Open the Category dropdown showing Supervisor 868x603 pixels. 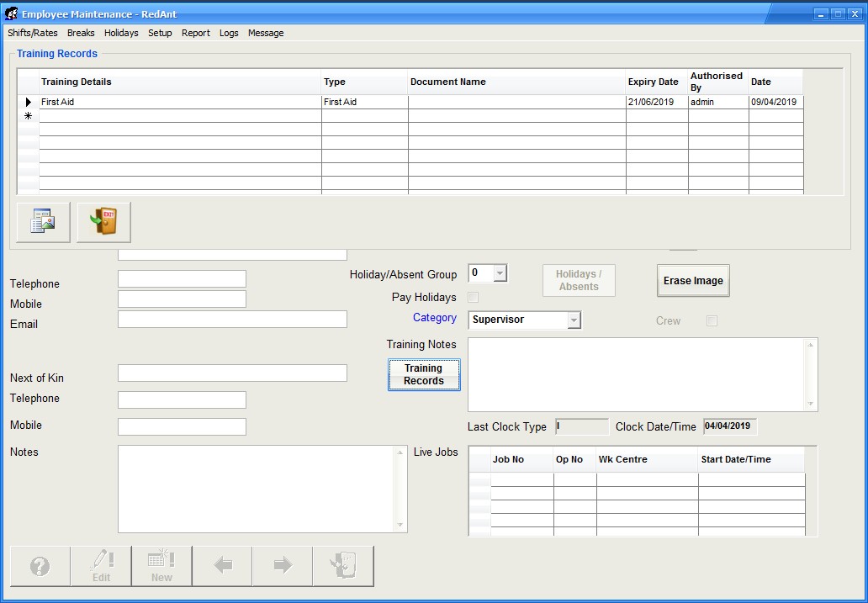click(x=574, y=320)
